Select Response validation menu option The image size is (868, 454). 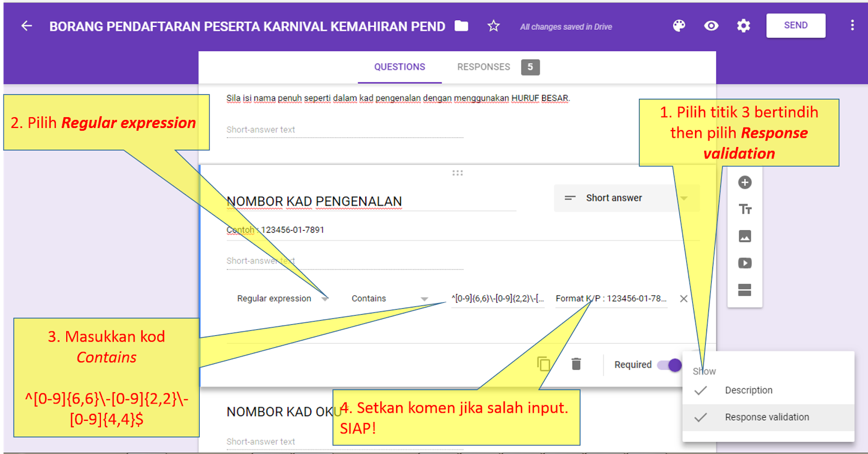point(768,417)
